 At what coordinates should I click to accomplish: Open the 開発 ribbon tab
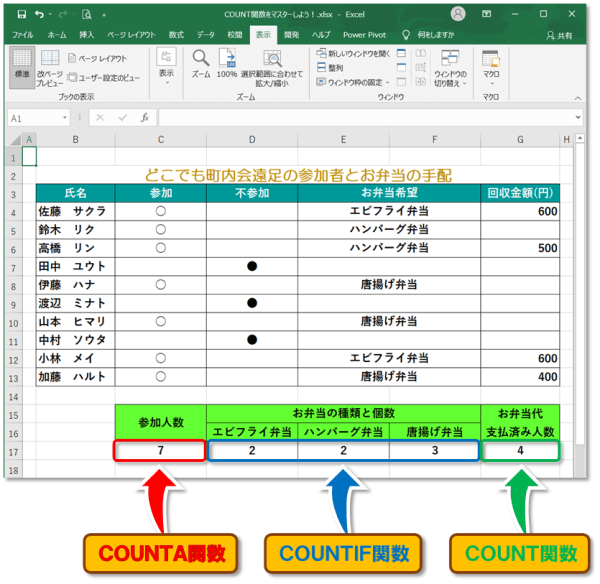click(x=291, y=35)
